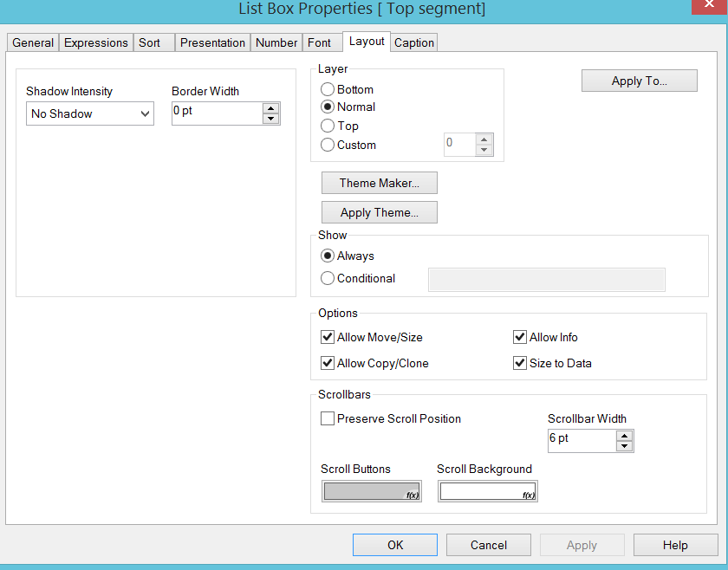Open the Caption tab
The height and width of the screenshot is (570, 728).
[x=414, y=42]
